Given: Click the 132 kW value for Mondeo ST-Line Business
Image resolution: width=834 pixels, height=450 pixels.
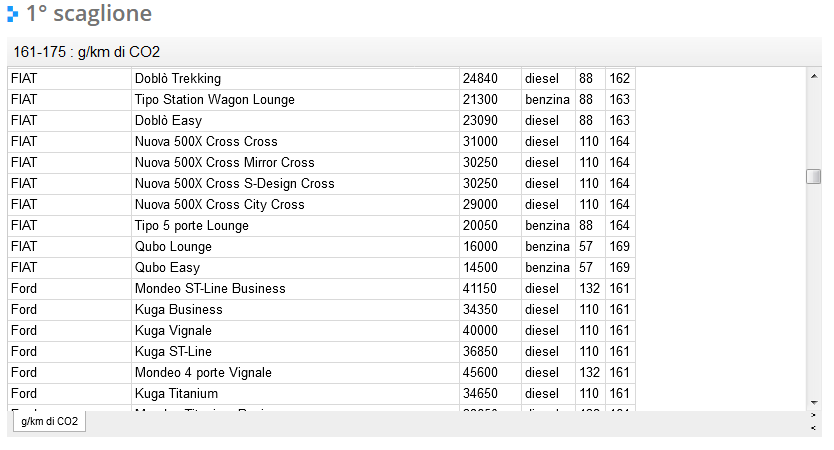Looking at the screenshot, I should [590, 289].
